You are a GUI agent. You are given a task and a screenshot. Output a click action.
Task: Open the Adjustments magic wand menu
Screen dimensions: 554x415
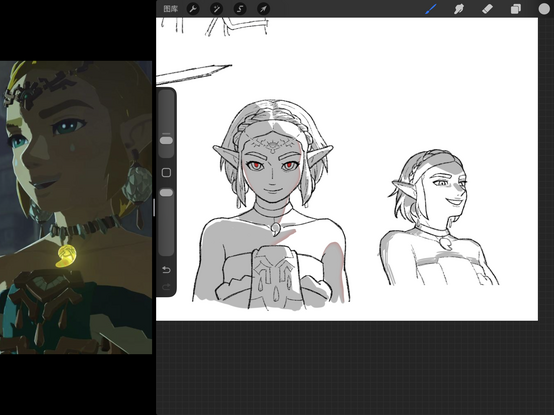tap(216, 9)
